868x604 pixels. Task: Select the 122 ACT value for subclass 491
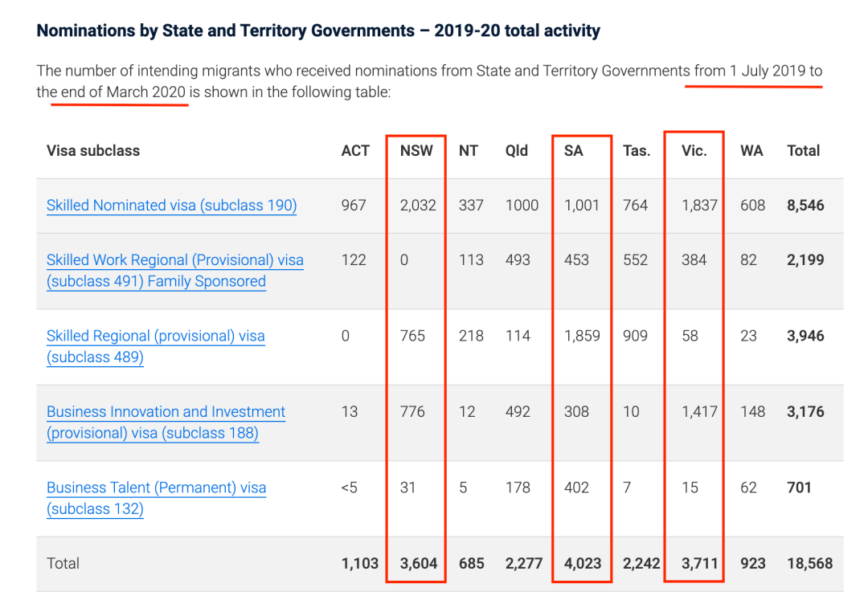tap(354, 260)
